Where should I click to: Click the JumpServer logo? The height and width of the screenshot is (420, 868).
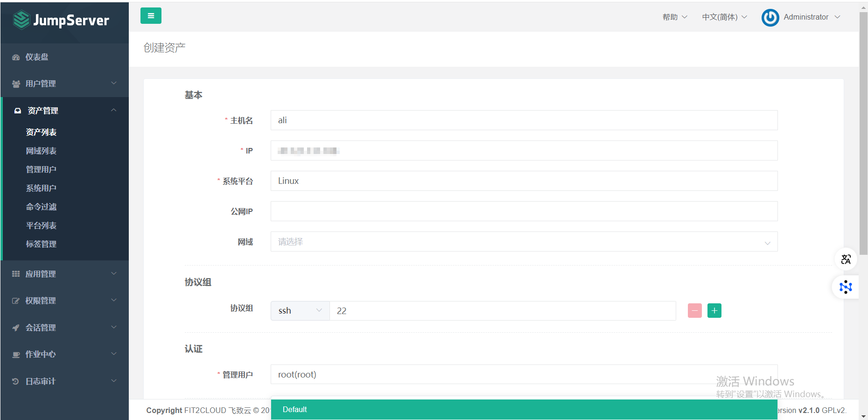click(x=61, y=20)
